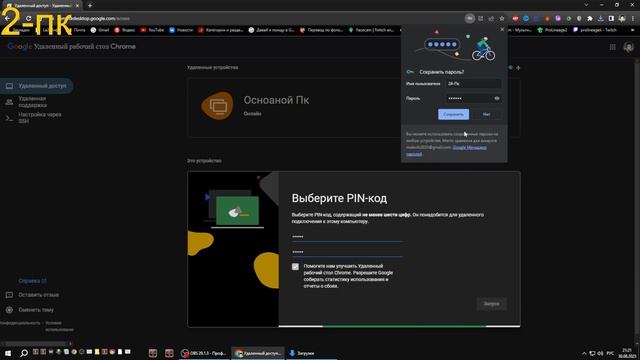Click the Запуск button
640x360 pixels.
491,304
